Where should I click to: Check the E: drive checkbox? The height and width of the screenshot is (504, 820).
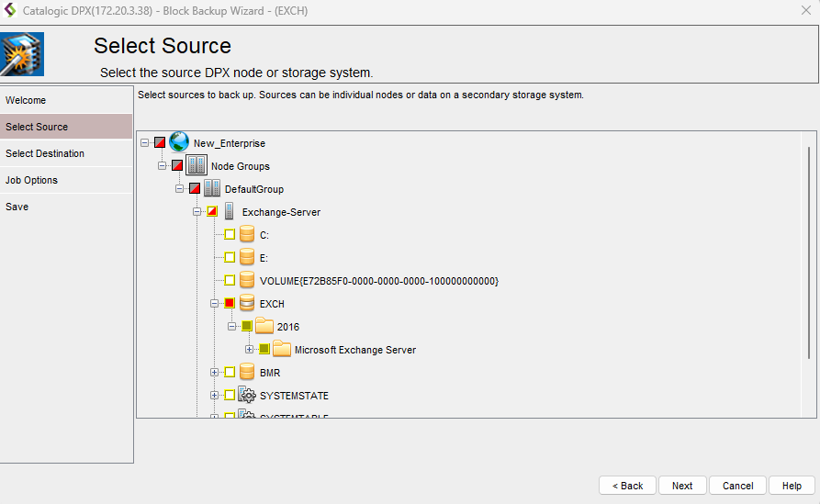pos(230,258)
